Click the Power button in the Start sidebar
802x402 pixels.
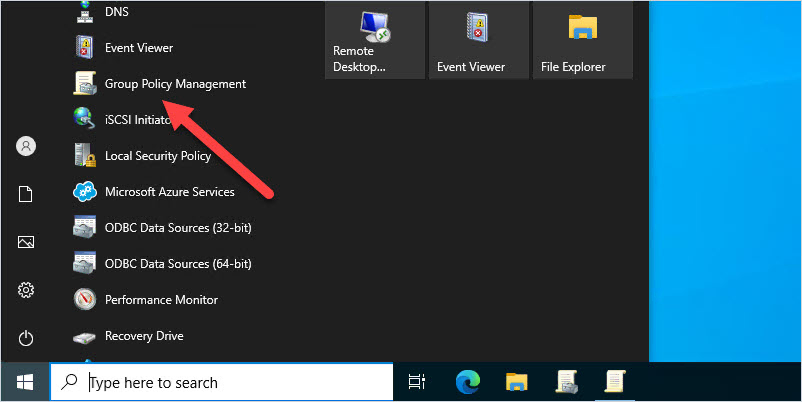tap(26, 338)
